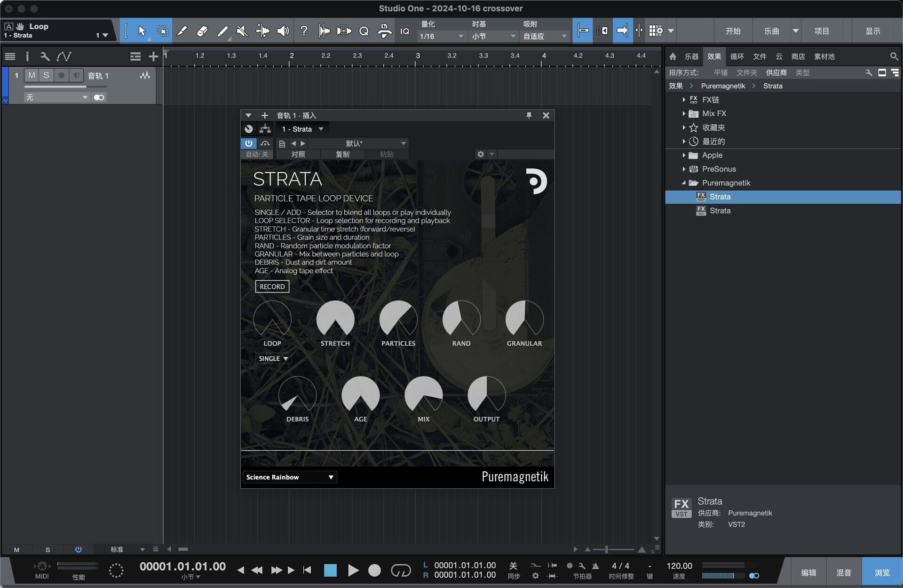Open the Science Rainbow preset dropdown

click(290, 477)
